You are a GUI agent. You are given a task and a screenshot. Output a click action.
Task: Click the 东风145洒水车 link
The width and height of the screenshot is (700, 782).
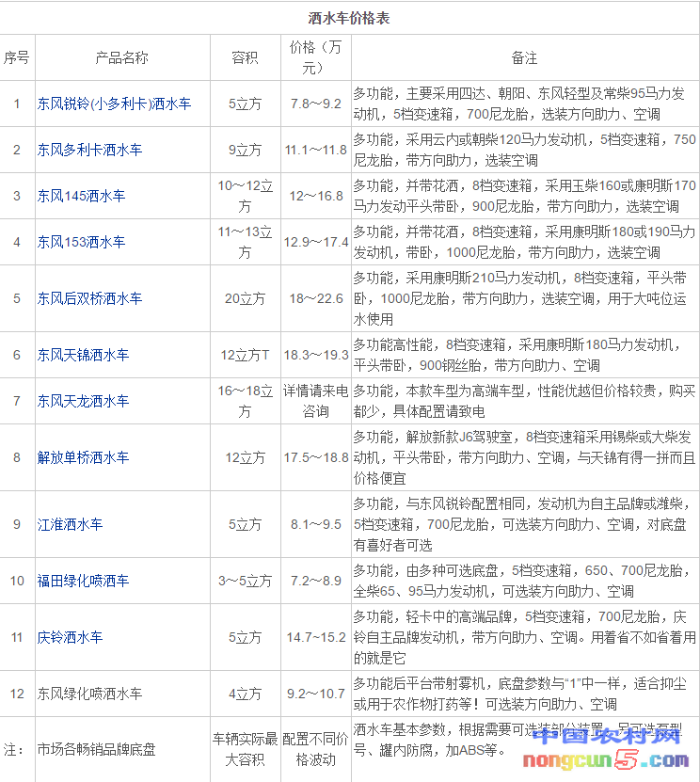click(81, 196)
